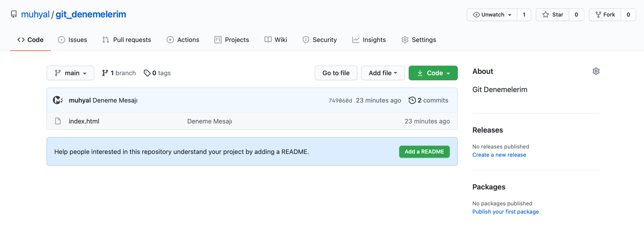
Task: Go to the Insights tab
Action: pyautogui.click(x=369, y=40)
